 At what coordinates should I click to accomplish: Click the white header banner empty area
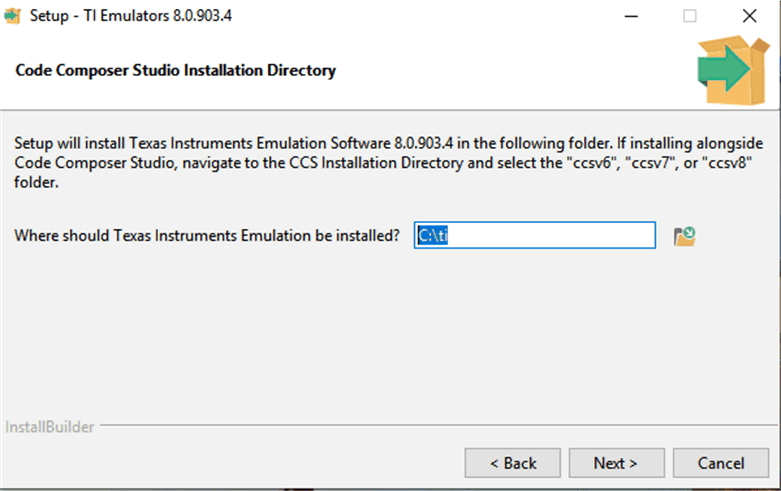pyautogui.click(x=500, y=72)
